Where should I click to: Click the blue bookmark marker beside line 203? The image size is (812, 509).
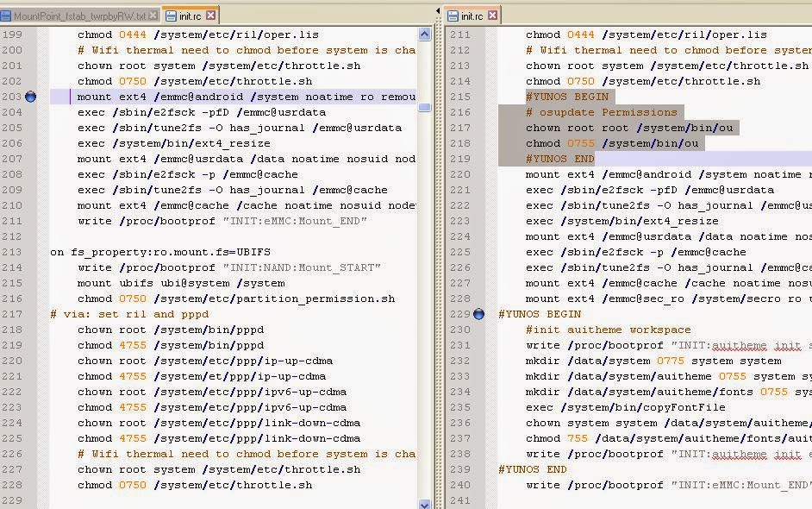pyautogui.click(x=30, y=97)
